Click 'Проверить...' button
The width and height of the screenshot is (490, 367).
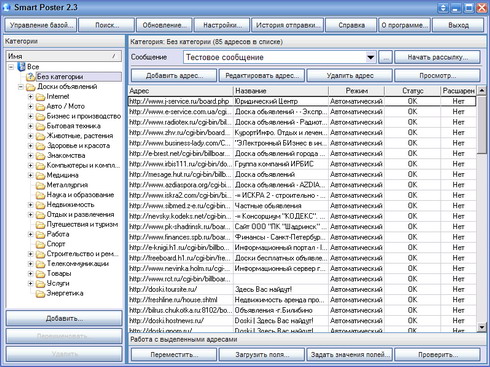437,355
